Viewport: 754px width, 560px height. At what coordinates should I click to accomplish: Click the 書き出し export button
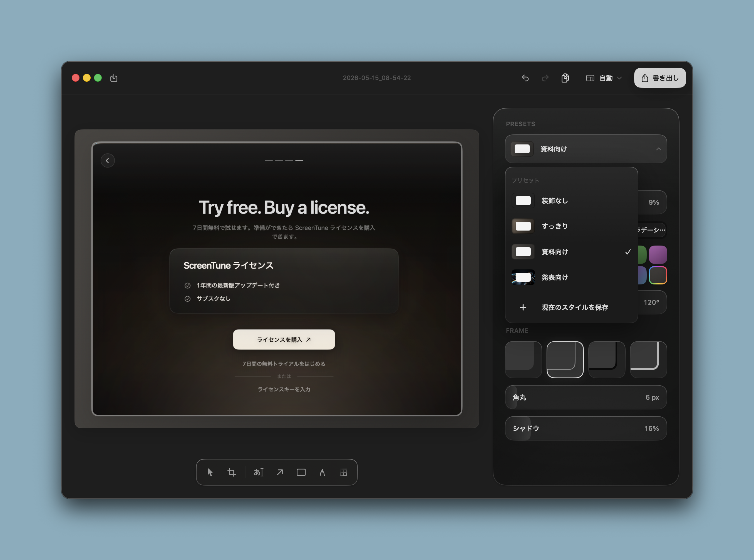660,78
